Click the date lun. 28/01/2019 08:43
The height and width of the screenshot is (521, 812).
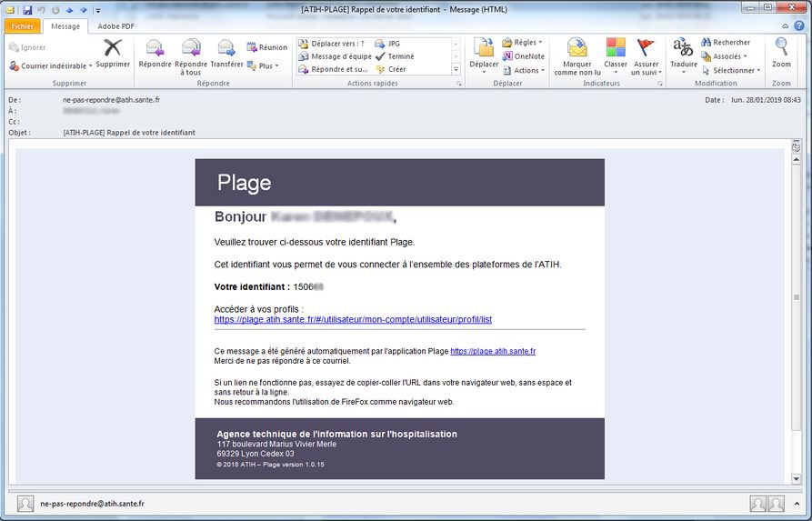coord(766,100)
